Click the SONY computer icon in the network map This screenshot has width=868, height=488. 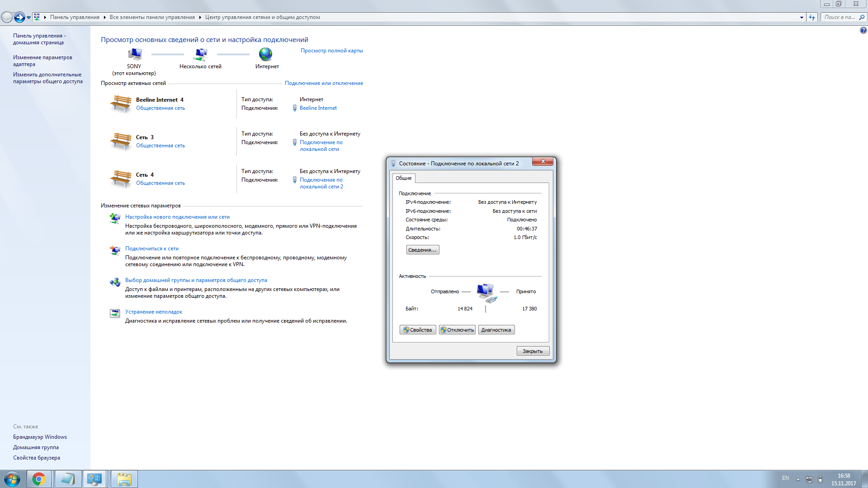coord(134,53)
